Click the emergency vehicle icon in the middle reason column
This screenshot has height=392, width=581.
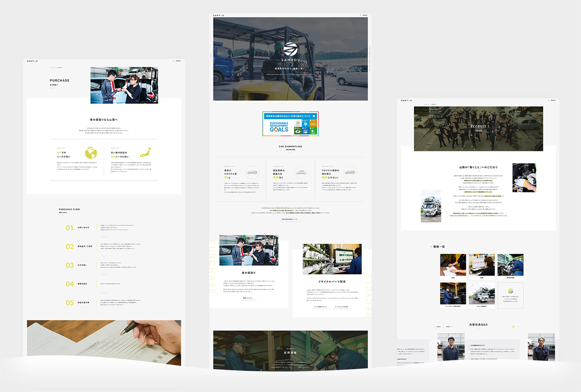[301, 172]
